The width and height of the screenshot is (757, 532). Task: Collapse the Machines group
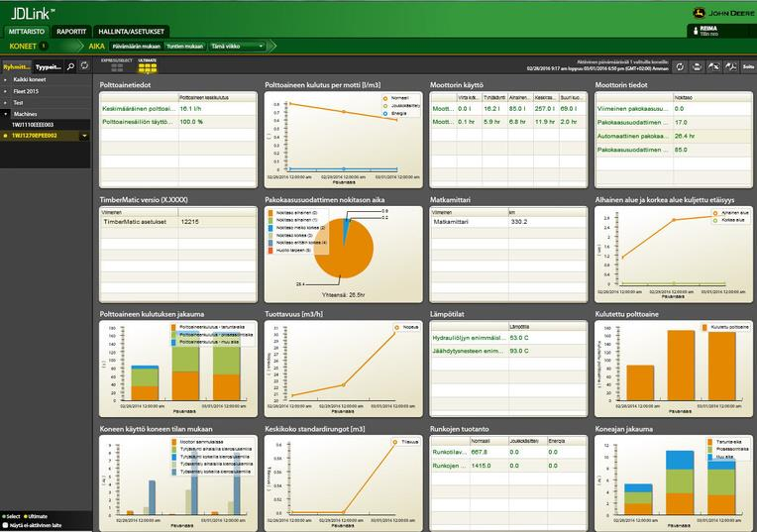point(6,114)
